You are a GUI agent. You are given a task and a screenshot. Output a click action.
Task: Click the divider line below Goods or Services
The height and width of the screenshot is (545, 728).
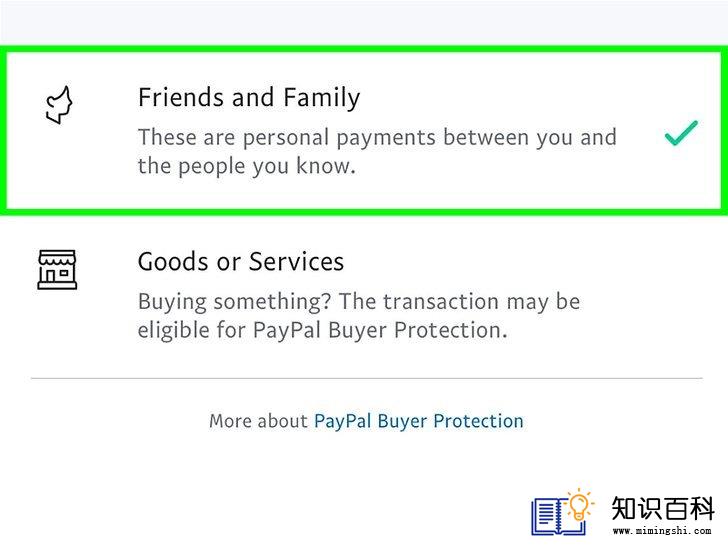367,378
